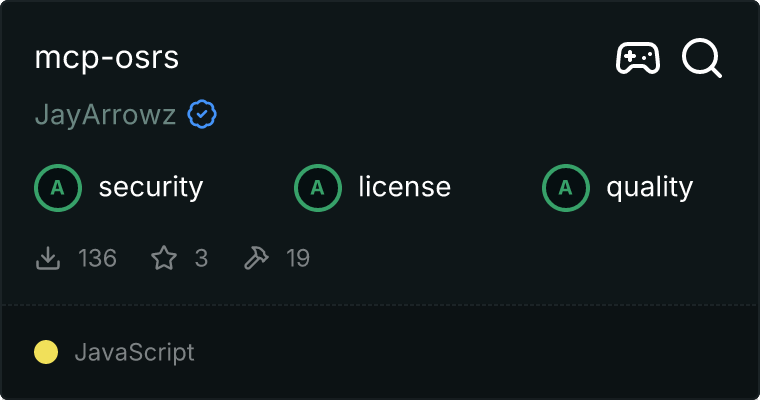Screen dimensions: 760x400
Task: Click the quality label
Action: 649,187
